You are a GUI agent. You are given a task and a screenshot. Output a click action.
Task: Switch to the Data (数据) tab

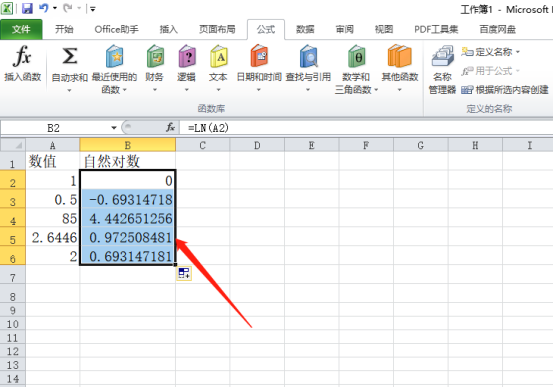point(305,29)
